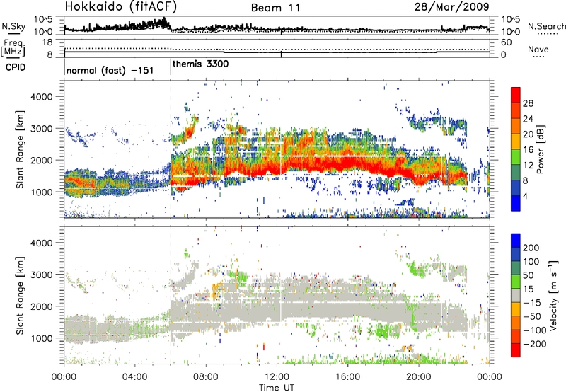Click the 'Time UT' axis label
Image resolution: width=566 pixels, height=392 pixels.
tap(277, 387)
